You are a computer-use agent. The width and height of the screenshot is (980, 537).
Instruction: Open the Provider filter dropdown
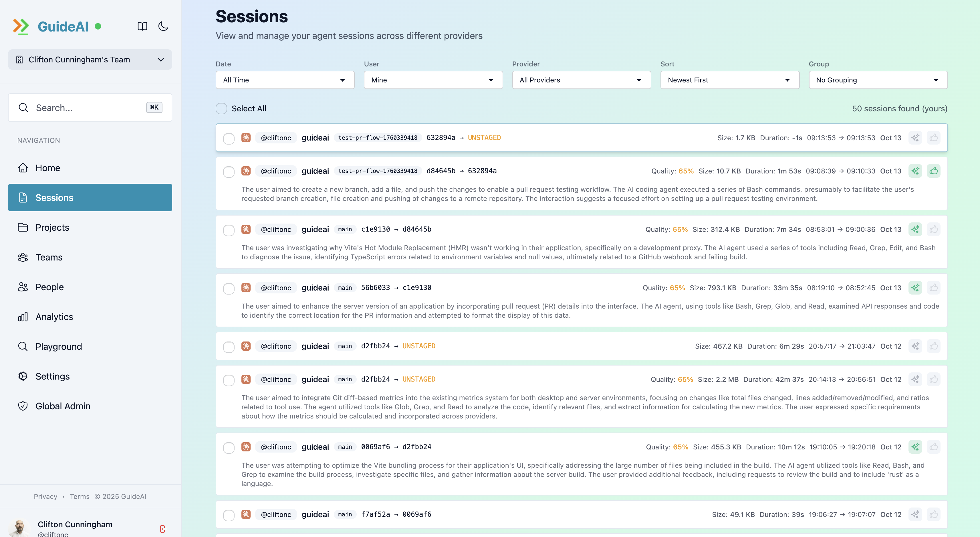coord(581,80)
